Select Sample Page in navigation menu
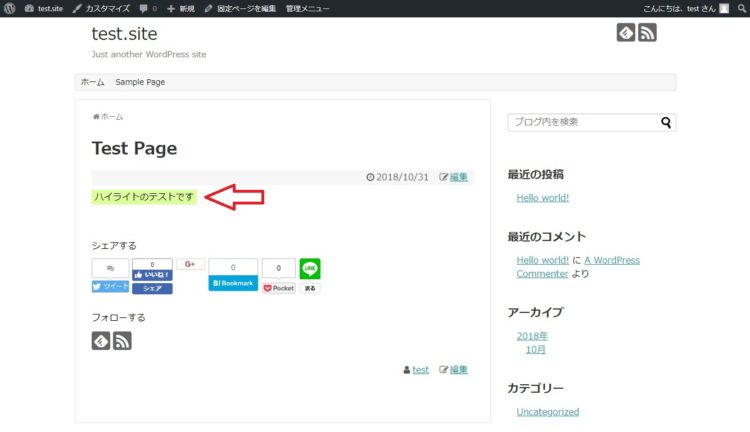The width and height of the screenshot is (750, 432). click(140, 82)
